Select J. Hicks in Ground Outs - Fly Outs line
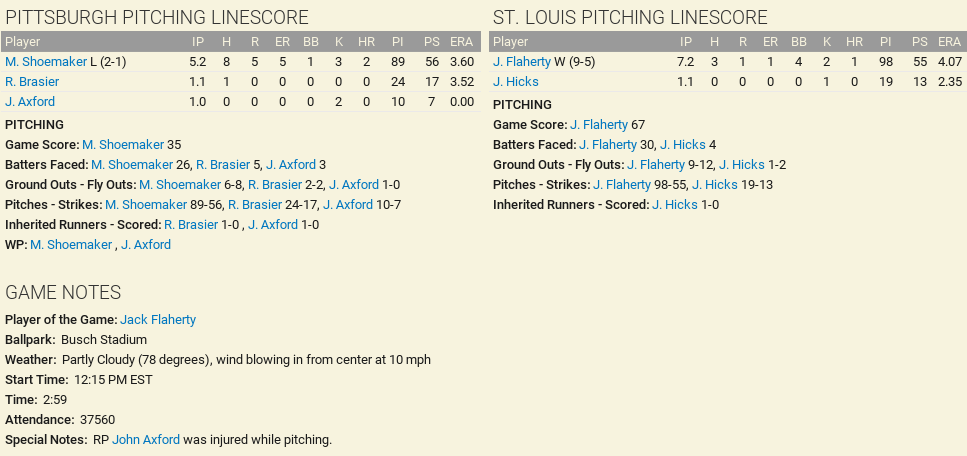Screen dimensions: 967x456 coord(742,165)
